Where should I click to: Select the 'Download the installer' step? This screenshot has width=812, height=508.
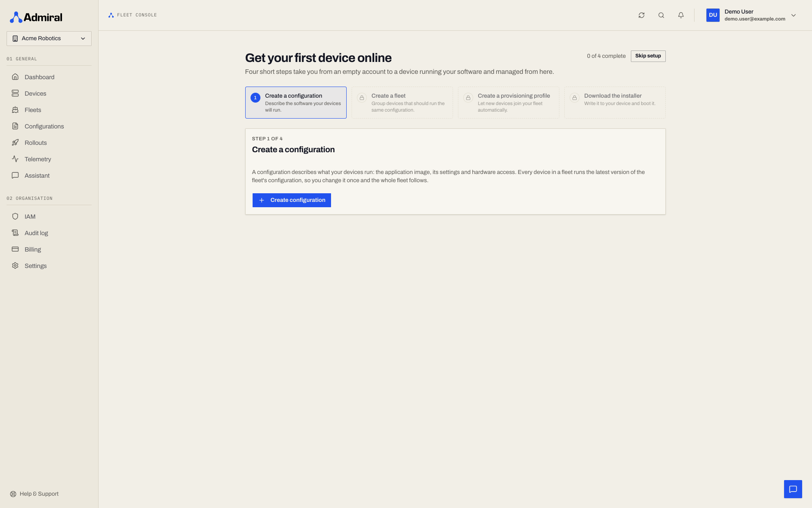(615, 103)
